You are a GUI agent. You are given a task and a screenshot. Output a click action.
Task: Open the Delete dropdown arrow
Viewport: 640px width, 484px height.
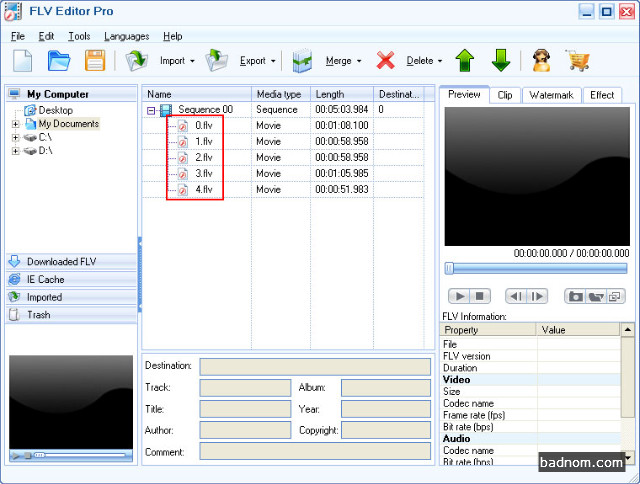pyautogui.click(x=440, y=61)
